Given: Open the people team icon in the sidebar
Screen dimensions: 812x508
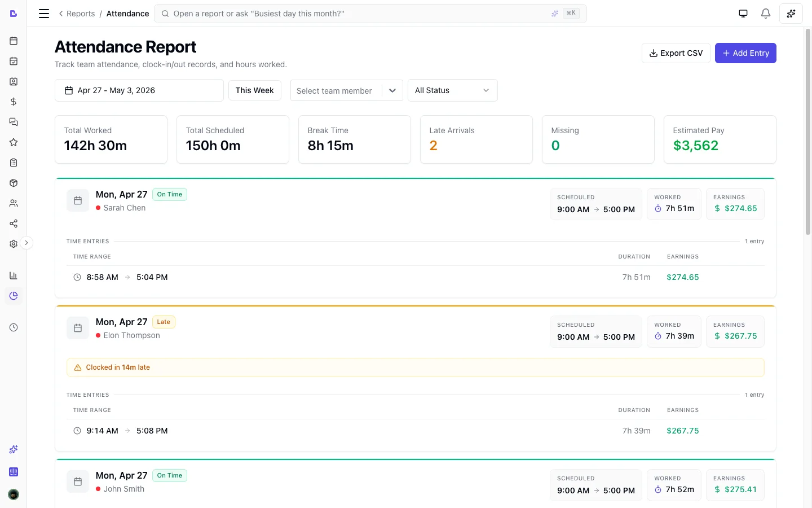Looking at the screenshot, I should coord(14,203).
